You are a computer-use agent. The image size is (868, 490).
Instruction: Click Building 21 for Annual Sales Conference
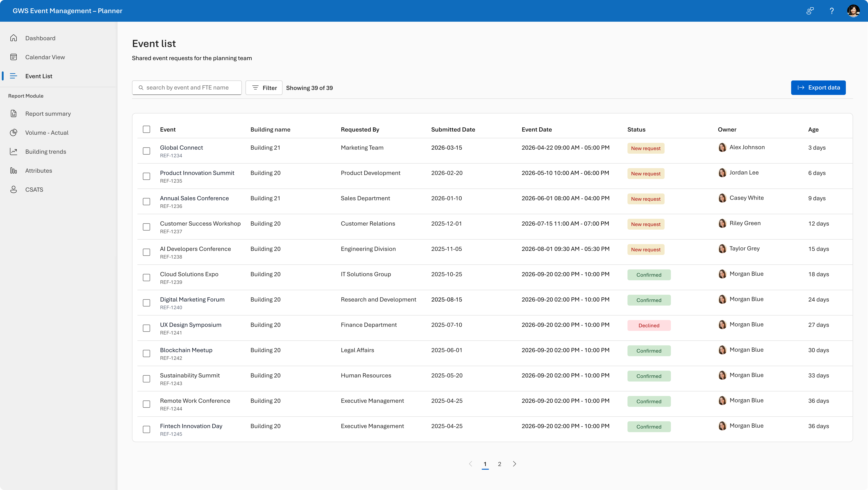point(265,198)
